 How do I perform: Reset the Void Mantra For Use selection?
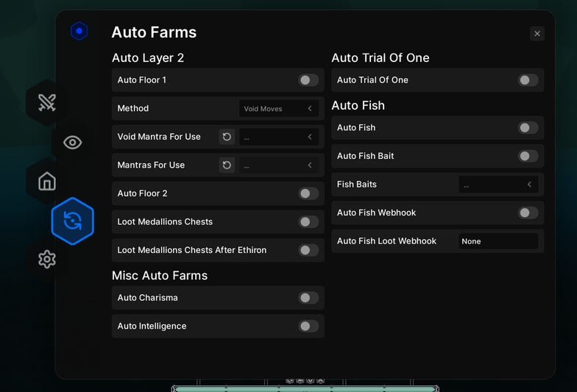click(227, 137)
